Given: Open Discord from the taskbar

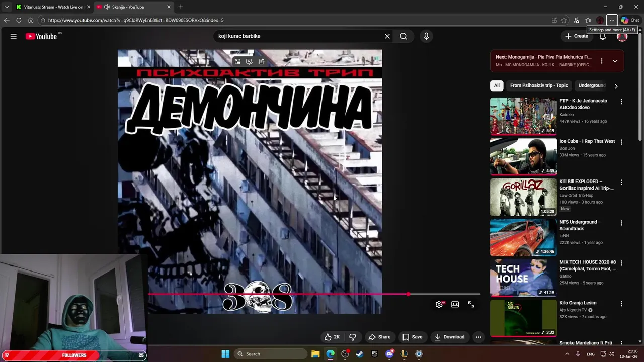Looking at the screenshot, I should coord(389,354).
